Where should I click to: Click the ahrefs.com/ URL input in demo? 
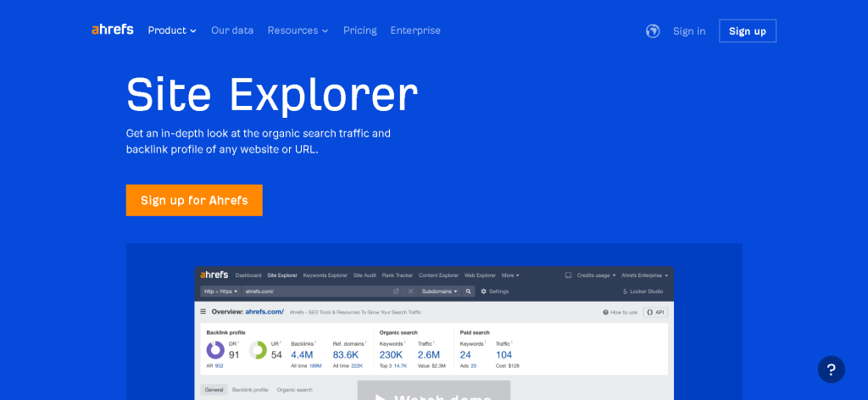click(x=315, y=291)
